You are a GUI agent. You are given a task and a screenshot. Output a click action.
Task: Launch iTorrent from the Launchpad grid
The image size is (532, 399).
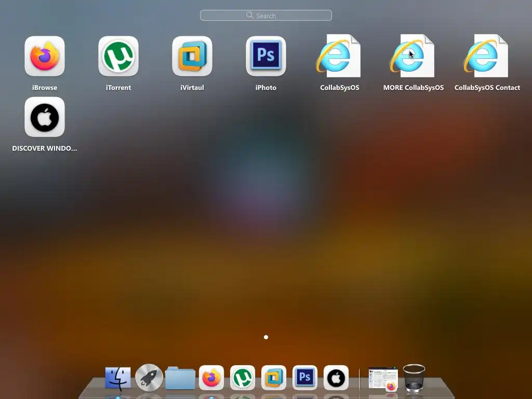coord(118,56)
